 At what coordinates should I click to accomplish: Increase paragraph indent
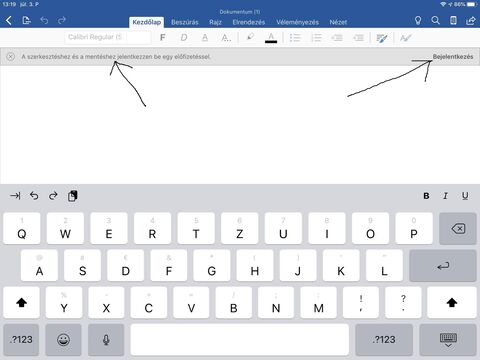(358, 38)
